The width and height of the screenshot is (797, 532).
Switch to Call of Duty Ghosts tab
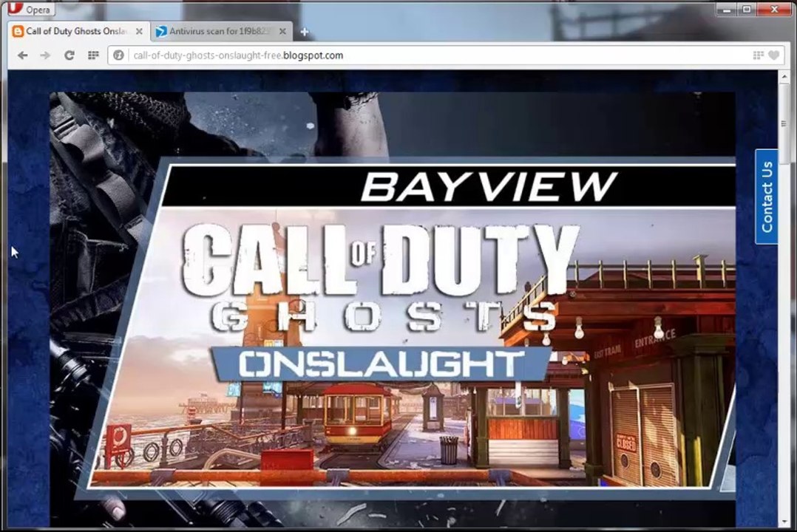[79, 32]
